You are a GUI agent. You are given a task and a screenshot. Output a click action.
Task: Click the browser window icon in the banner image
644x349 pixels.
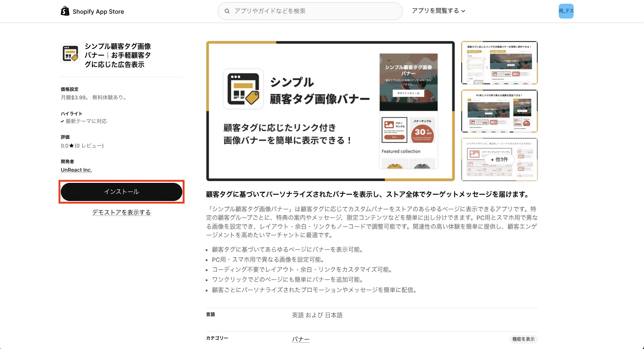coord(243,88)
